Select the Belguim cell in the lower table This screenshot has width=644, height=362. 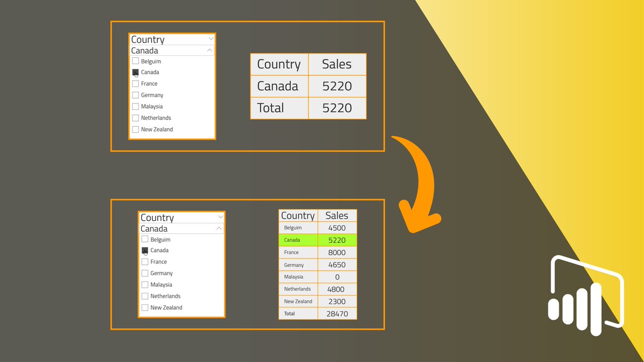(298, 228)
